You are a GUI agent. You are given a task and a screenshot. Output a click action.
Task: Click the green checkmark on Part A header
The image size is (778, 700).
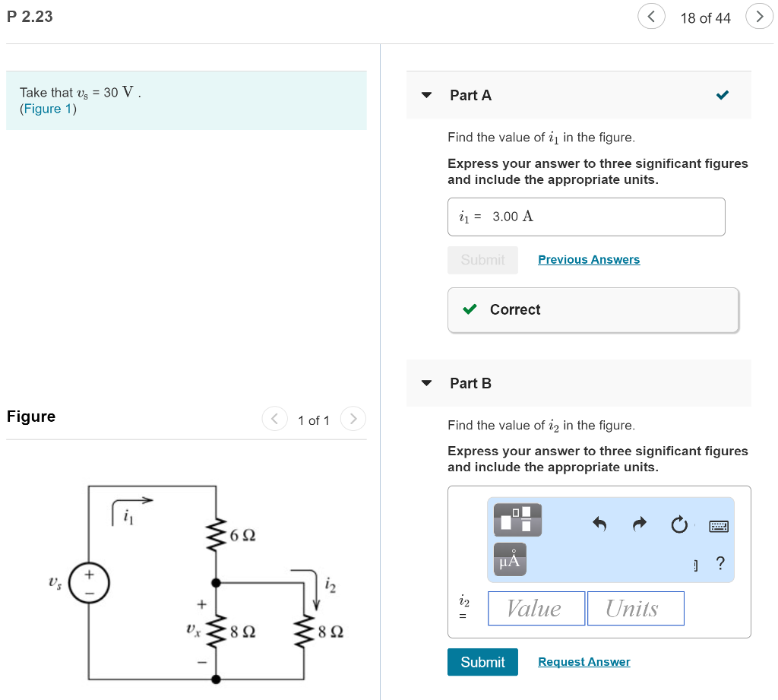click(x=723, y=95)
